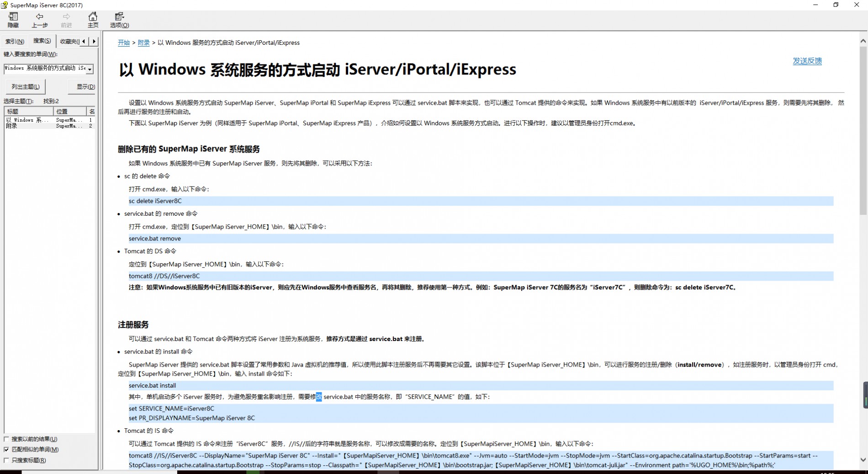Click the SuperMap iServer title bar app icon
The height and width of the screenshot is (474, 868).
point(5,5)
